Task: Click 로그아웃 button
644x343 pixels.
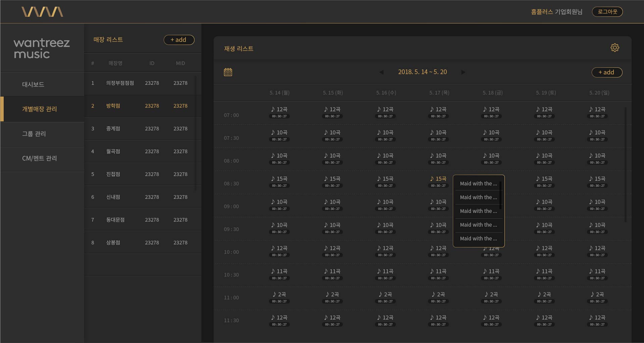Action: click(607, 12)
